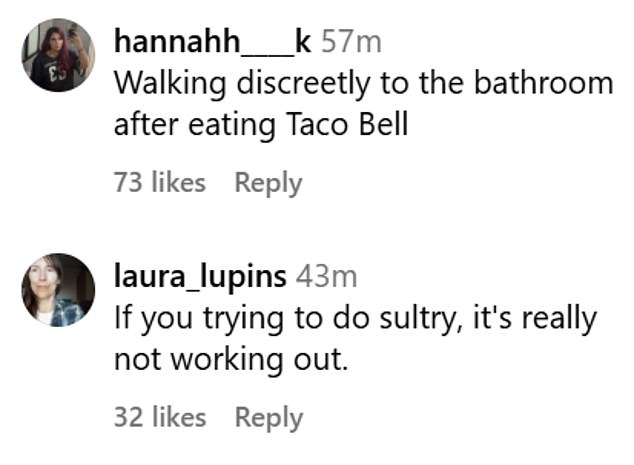View who gave the 32 likes
634x465 pixels.
(x=160, y=417)
